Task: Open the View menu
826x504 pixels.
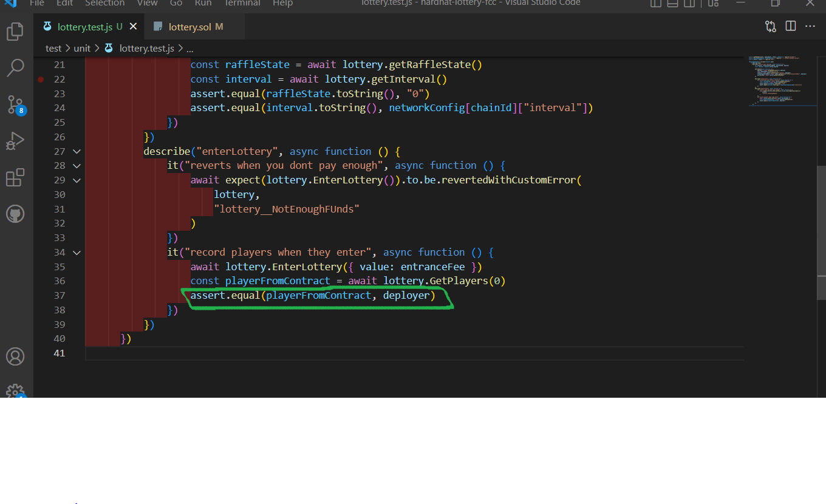Action: pos(148,3)
